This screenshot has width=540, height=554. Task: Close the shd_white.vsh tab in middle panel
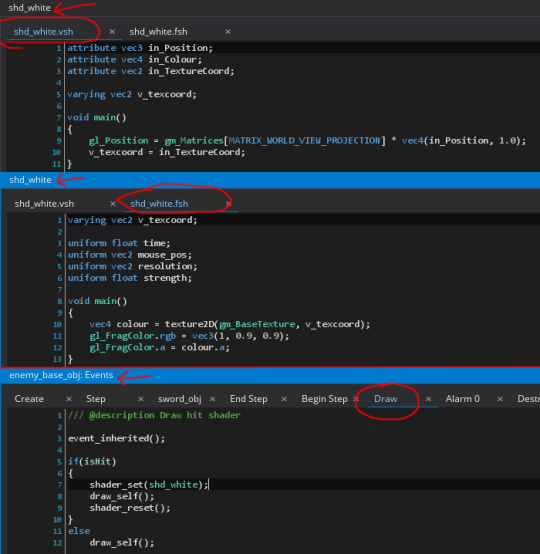point(113,204)
